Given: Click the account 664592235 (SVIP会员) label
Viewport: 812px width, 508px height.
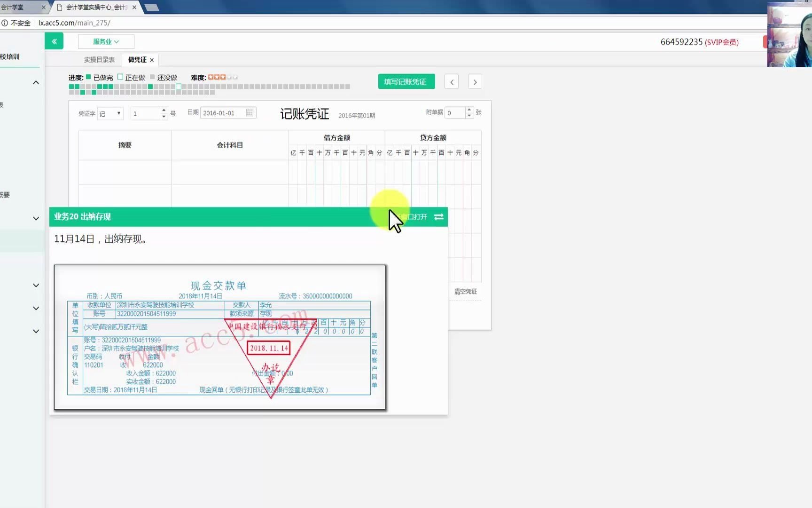Looking at the screenshot, I should (x=699, y=42).
